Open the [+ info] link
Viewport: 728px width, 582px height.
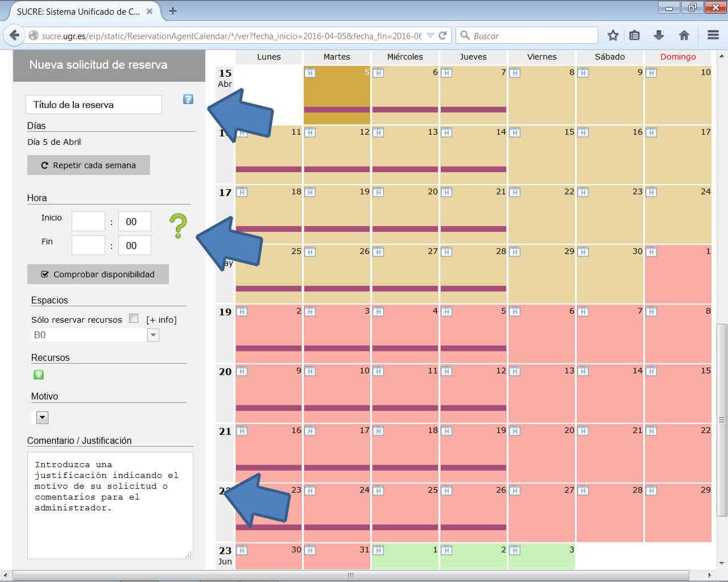[x=162, y=320]
